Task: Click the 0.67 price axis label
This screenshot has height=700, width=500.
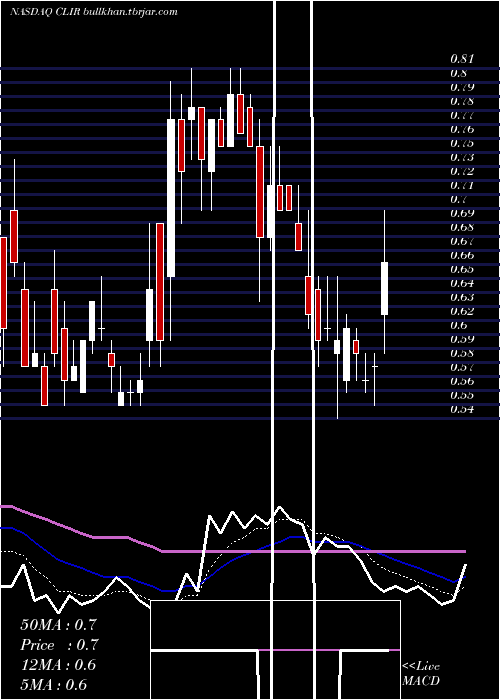Action: point(462,241)
